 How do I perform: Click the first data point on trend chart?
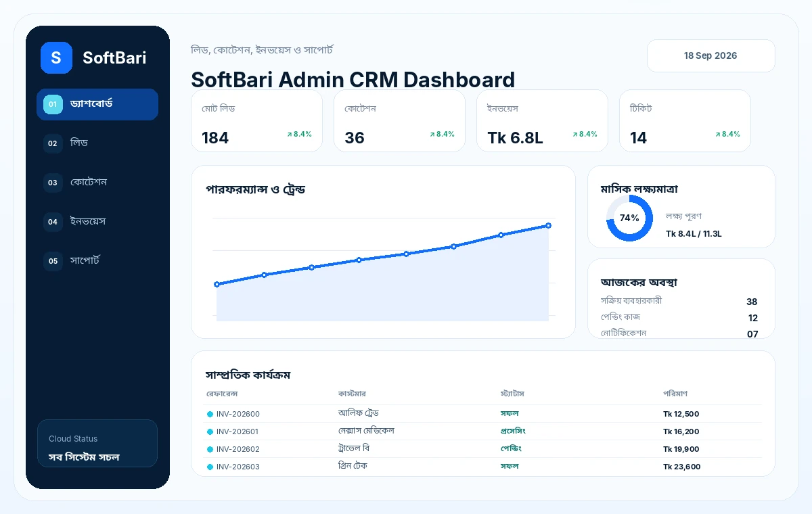click(217, 284)
